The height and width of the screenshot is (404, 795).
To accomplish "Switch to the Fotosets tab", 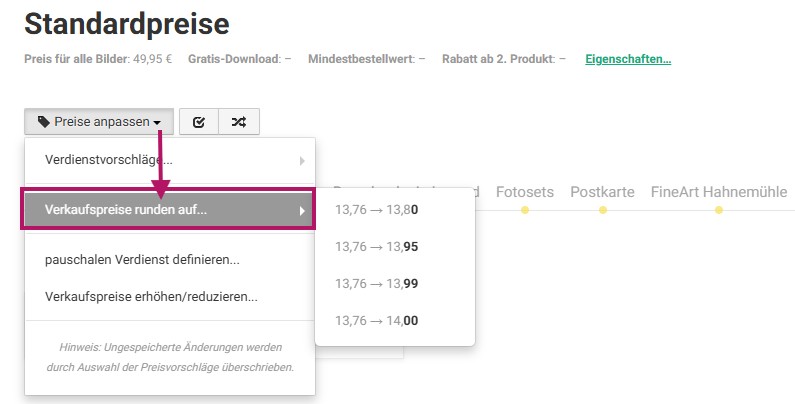I will click(525, 191).
